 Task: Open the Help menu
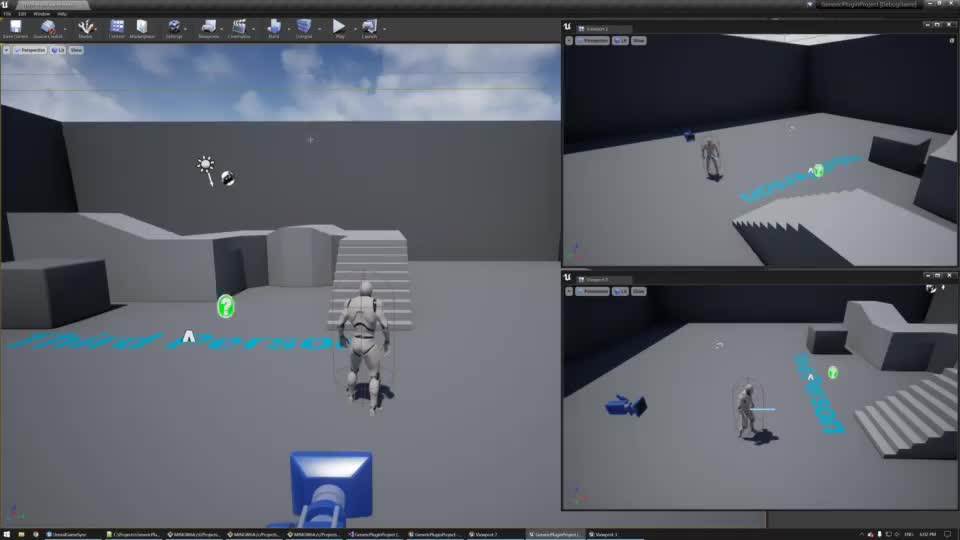coord(62,13)
